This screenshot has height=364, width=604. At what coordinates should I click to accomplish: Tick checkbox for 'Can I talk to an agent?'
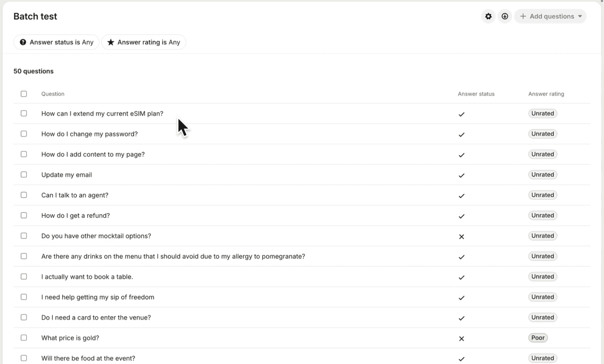[x=24, y=195]
